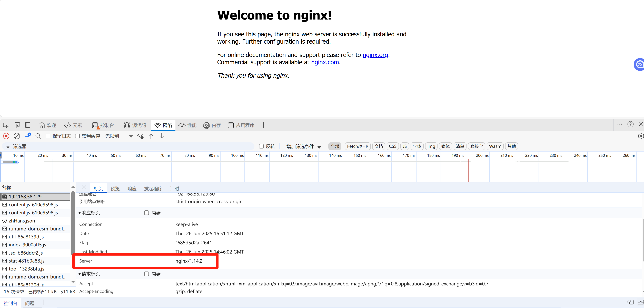644x308 pixels.
Task: Open the nginx.com link
Action: pos(325,62)
